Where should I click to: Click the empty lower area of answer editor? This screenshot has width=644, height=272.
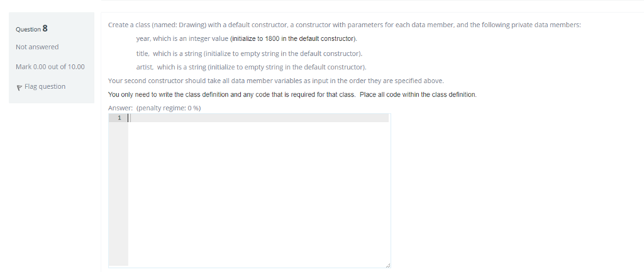pos(258,194)
